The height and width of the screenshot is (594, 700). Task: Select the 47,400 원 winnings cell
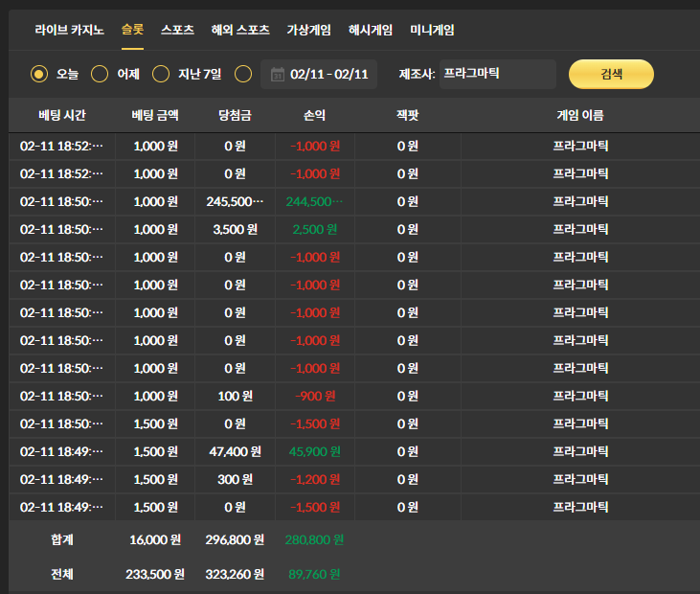coord(236,451)
